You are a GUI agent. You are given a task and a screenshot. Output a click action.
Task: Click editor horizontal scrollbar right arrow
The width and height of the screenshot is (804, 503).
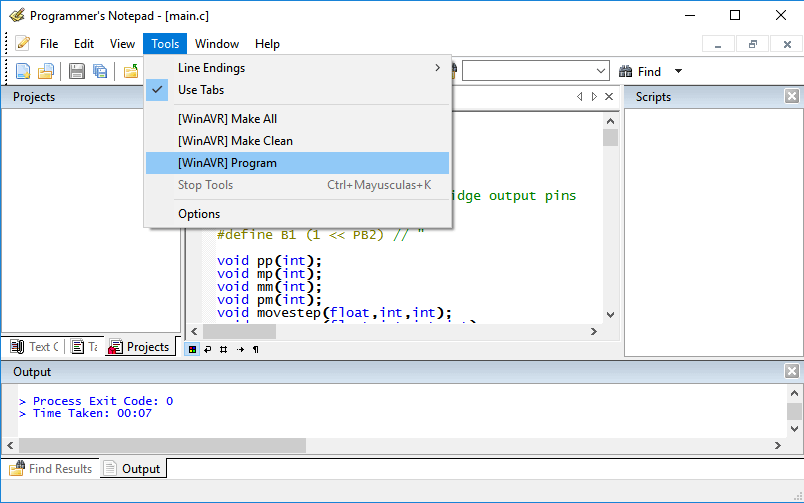click(x=594, y=332)
